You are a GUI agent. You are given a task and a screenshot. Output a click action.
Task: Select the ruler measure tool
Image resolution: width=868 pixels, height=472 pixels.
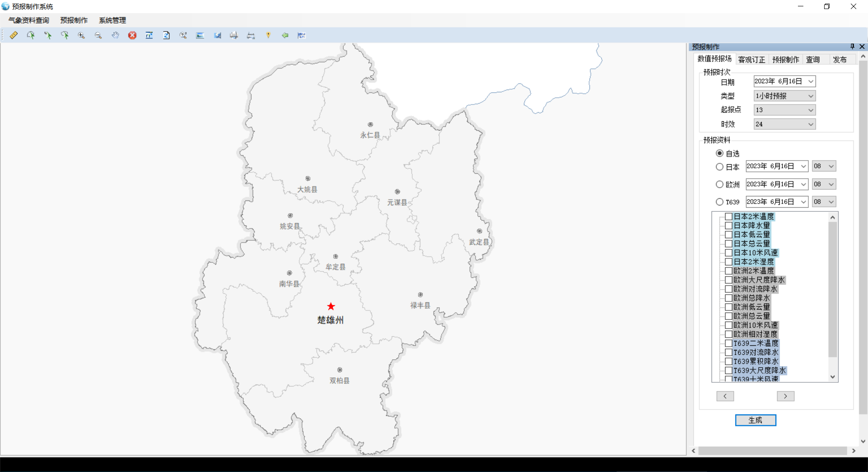14,35
